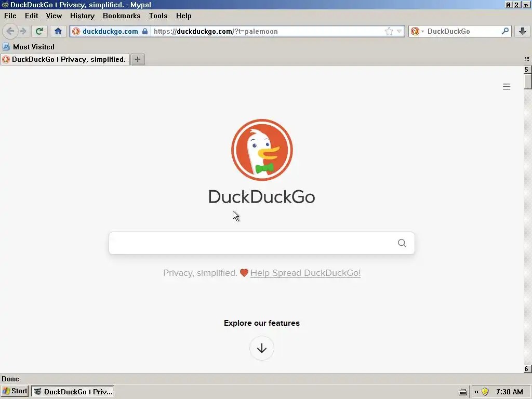The height and width of the screenshot is (399, 532).
Task: Open the List all tabs button
Action: 527,59
